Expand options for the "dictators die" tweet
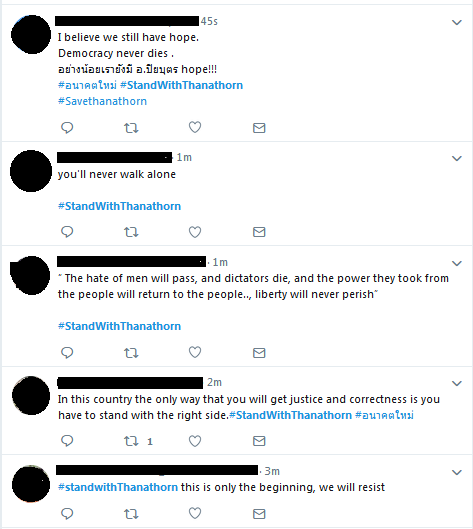Viewport: 473px width, 529px height. 456,263
